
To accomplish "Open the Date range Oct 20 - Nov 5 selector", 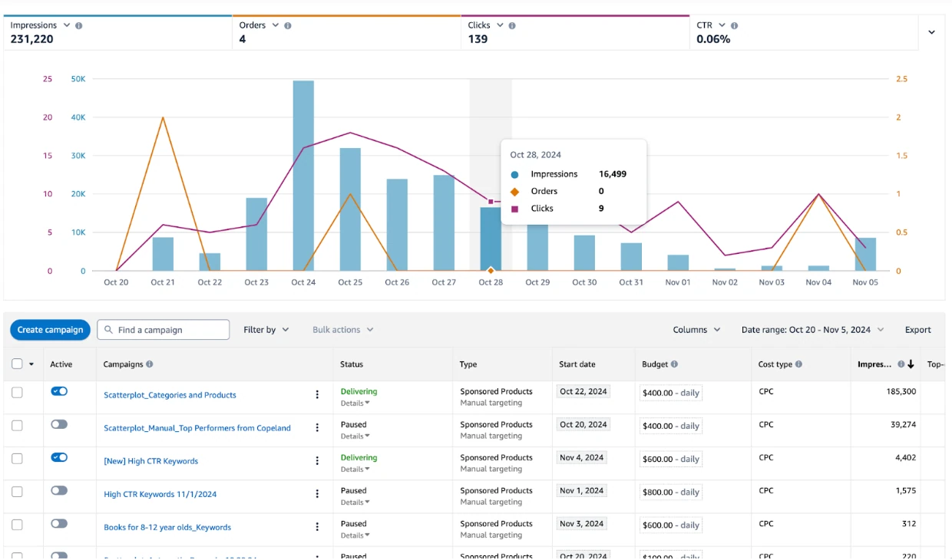I will pyautogui.click(x=813, y=330).
